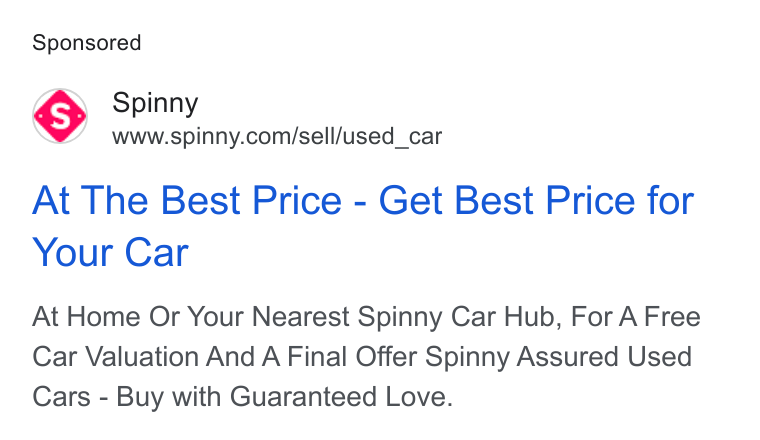
Task: Click "Buy with Guaranteed Love." text
Action: (x=285, y=397)
